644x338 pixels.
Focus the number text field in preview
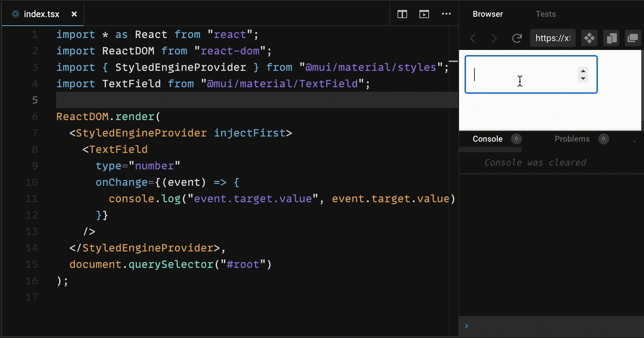(531, 74)
